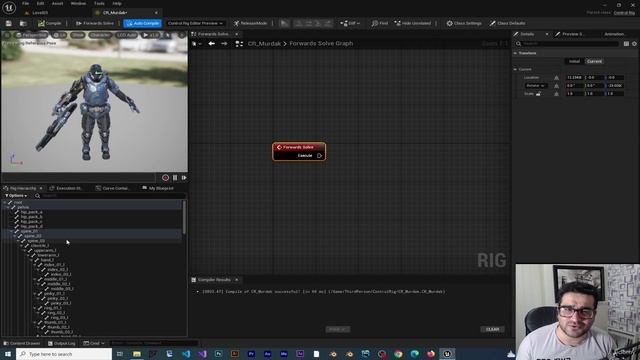Image resolution: width=640 pixels, height=360 pixels.
Task: Switch to the Rig Hierarchy tab
Action: point(23,188)
